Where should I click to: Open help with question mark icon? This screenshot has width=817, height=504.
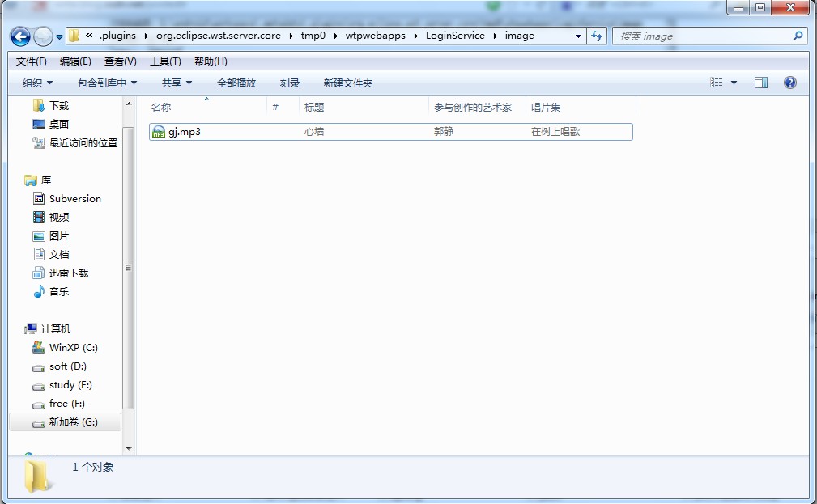pyautogui.click(x=790, y=83)
